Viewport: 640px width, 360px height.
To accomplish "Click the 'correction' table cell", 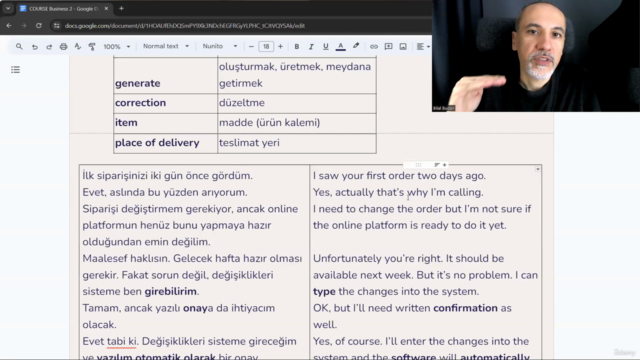I will (165, 103).
